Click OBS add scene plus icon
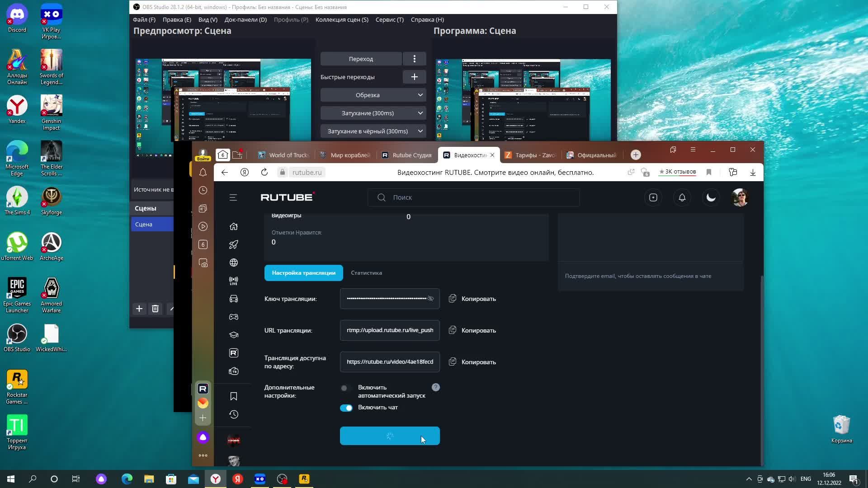 click(x=139, y=309)
